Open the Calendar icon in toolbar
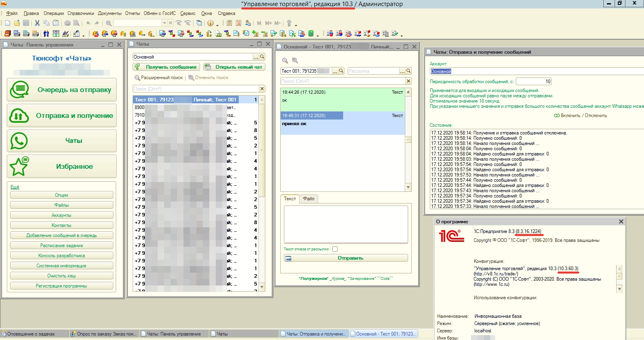Screen dimensions: 644x340 coord(238,23)
